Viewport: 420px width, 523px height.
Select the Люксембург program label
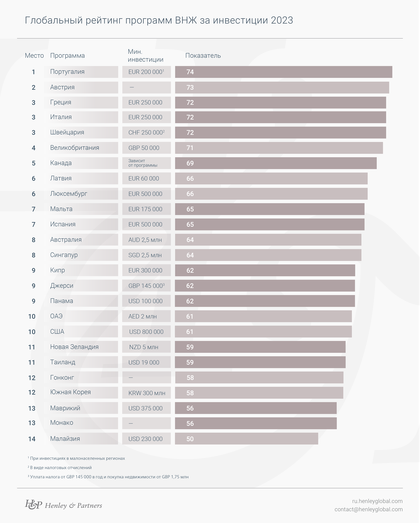coord(69,194)
